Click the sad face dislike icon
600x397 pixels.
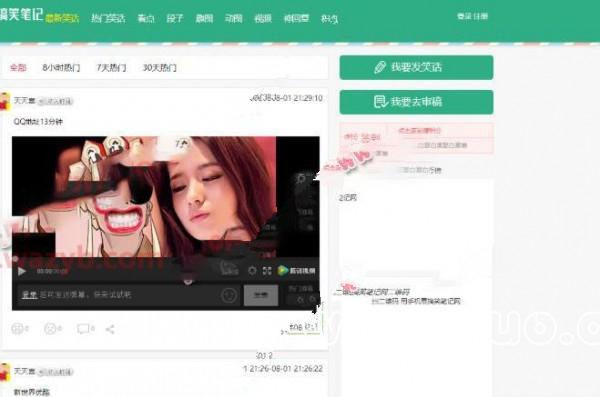[x=51, y=328]
